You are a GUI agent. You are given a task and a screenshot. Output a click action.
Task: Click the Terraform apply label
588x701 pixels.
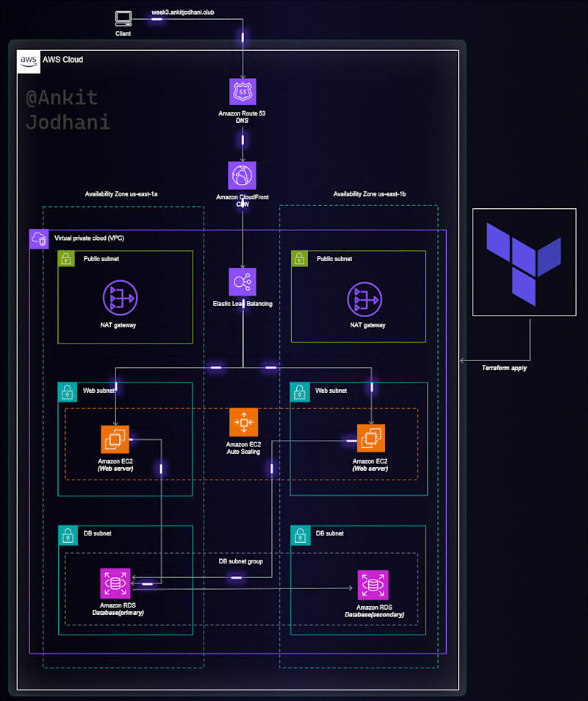click(504, 368)
